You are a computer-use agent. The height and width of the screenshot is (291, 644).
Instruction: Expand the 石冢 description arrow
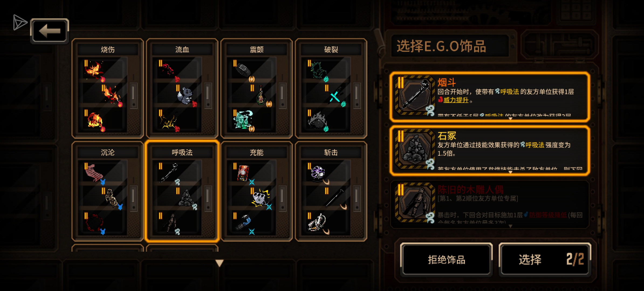tap(510, 172)
